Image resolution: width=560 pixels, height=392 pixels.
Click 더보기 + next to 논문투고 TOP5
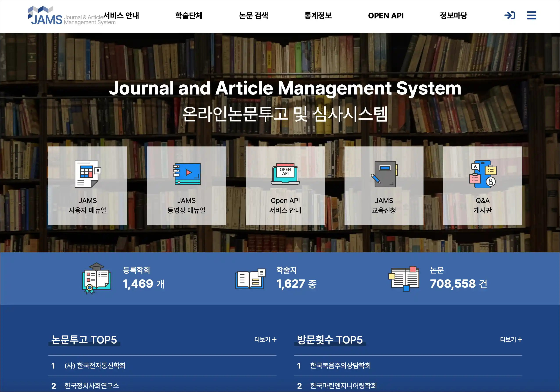[x=265, y=339]
